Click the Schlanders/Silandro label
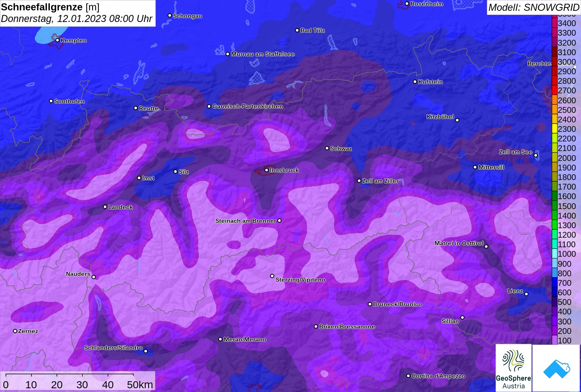Image resolution: width=581 pixels, height=392 pixels. tap(113, 348)
